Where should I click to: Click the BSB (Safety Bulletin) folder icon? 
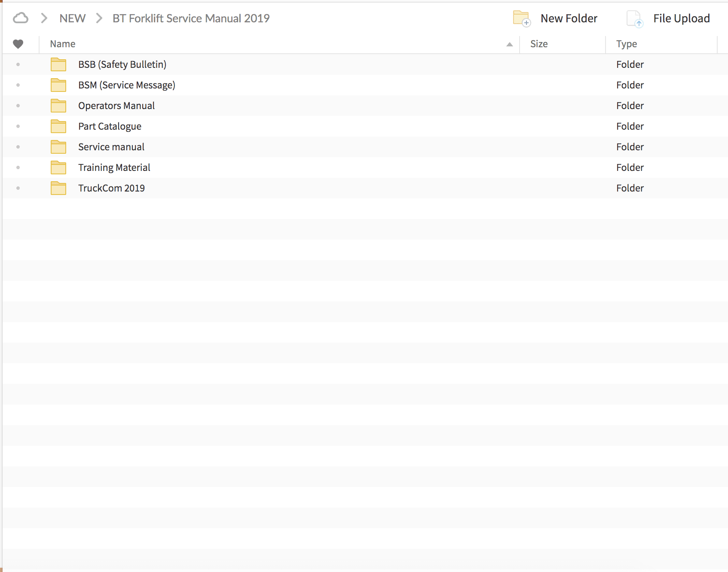pos(58,64)
